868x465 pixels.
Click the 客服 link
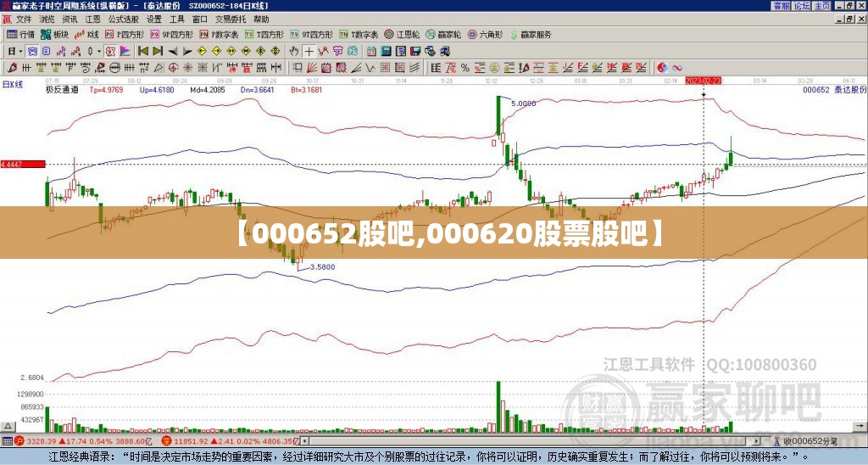(781, 5)
